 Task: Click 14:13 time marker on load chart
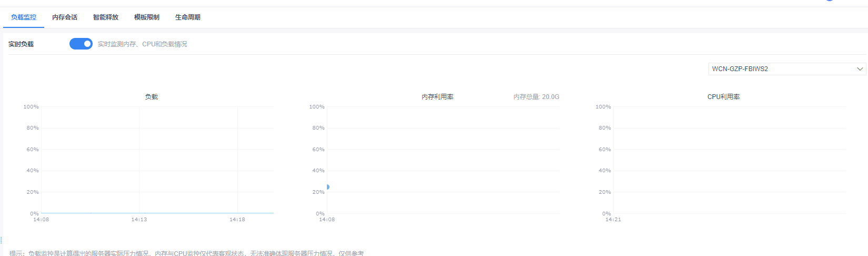[x=139, y=220]
